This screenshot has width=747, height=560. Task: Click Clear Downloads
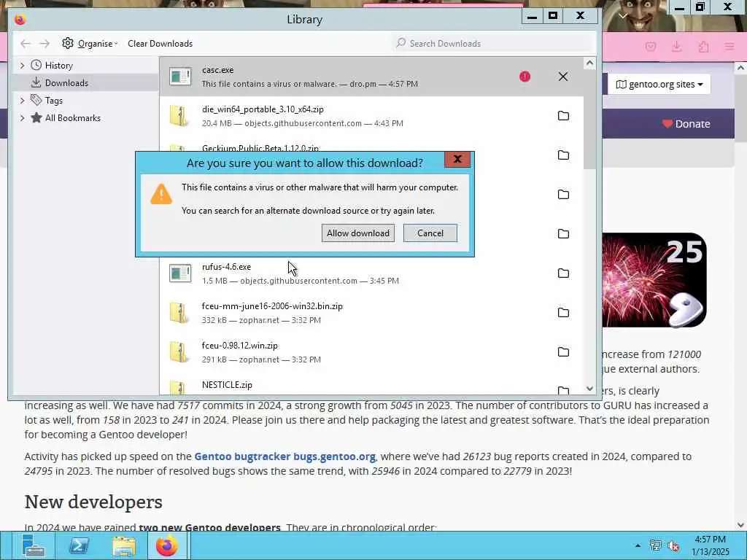pyautogui.click(x=160, y=43)
